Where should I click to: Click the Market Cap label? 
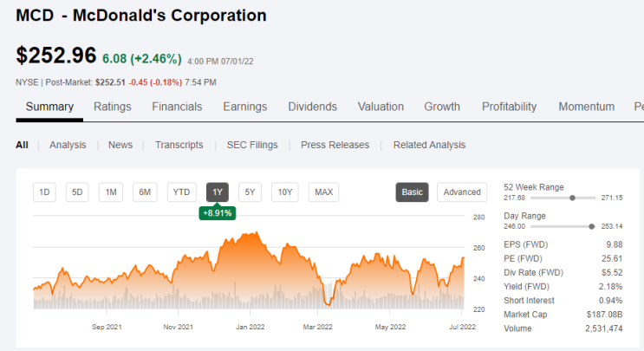[525, 315]
